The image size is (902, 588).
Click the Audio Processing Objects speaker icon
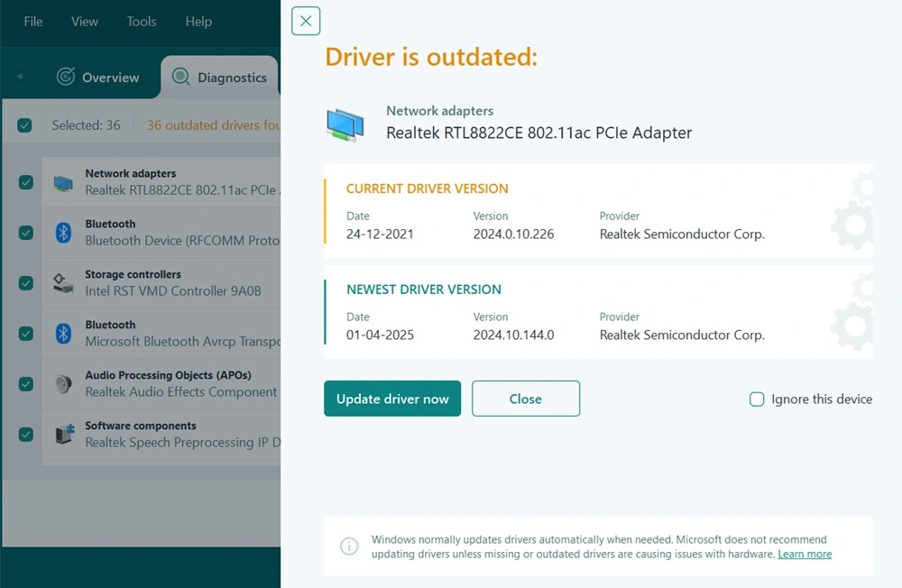pos(63,384)
